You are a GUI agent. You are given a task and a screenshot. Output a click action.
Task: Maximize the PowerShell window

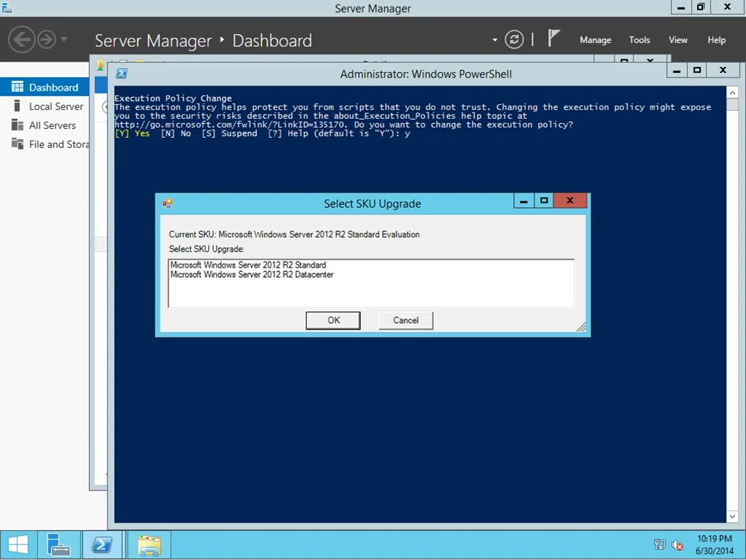tap(697, 71)
